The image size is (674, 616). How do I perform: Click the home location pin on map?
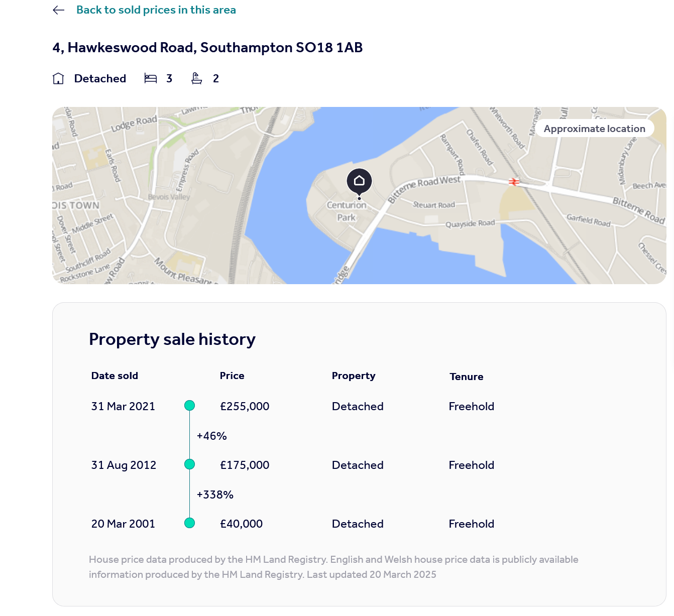click(359, 181)
